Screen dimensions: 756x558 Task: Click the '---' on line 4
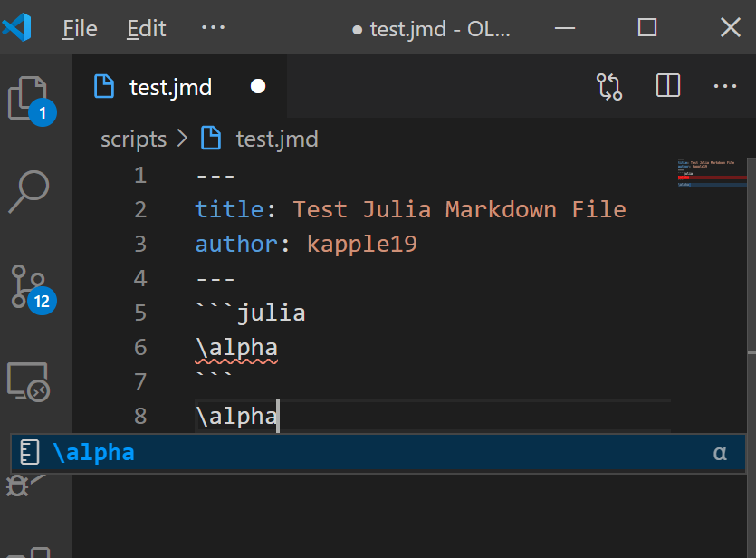[x=215, y=279]
